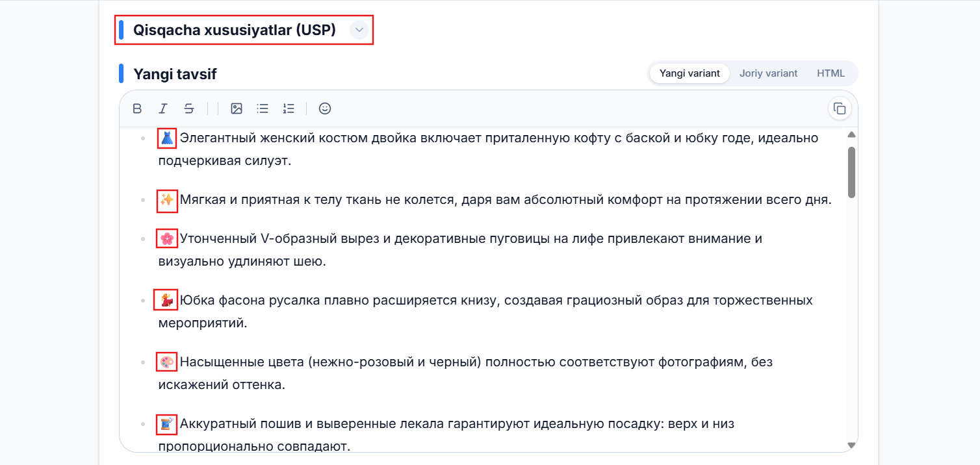Click the scrollbar down arrow
This screenshot has height=465, width=980.
click(851, 445)
